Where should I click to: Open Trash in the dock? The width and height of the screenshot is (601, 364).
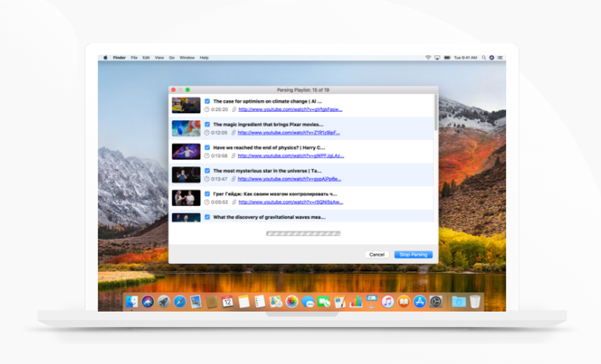pyautogui.click(x=475, y=302)
